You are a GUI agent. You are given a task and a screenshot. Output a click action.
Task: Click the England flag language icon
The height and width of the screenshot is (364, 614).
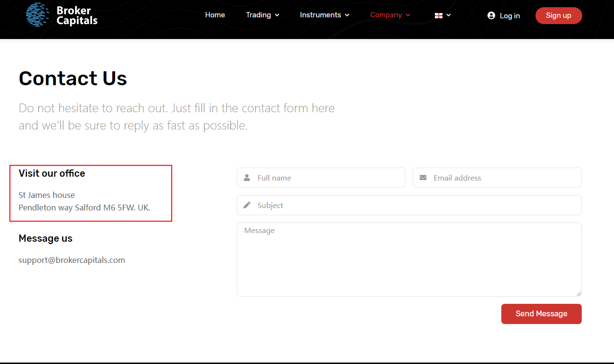[438, 15]
